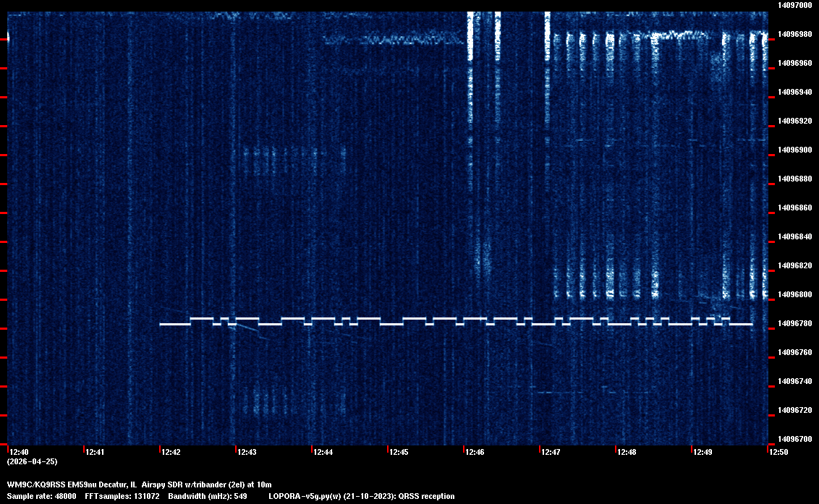819x504 pixels.
Task: Click the Bandwidth (mHz): 549 text
Action: pos(208,496)
